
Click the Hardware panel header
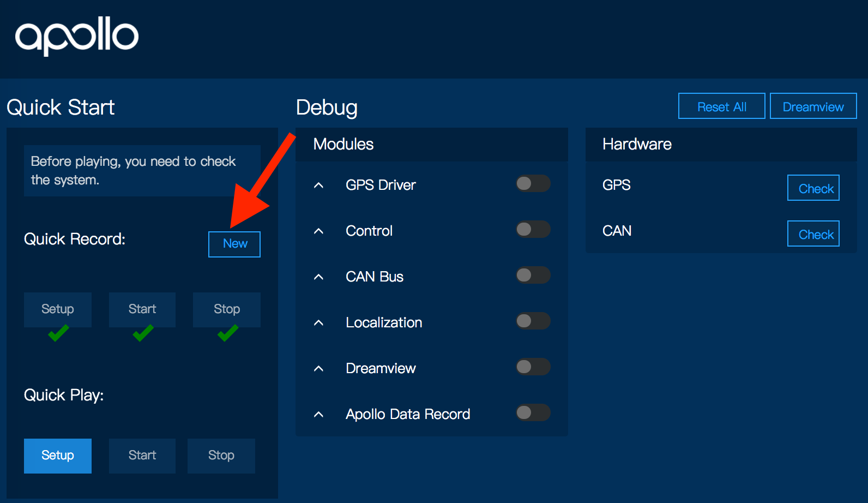tap(721, 145)
